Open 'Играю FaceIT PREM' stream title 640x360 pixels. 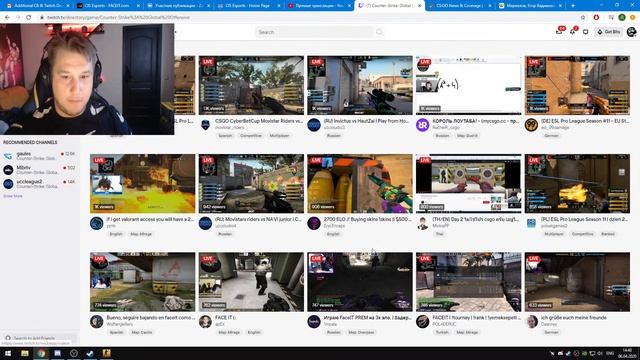point(367,318)
